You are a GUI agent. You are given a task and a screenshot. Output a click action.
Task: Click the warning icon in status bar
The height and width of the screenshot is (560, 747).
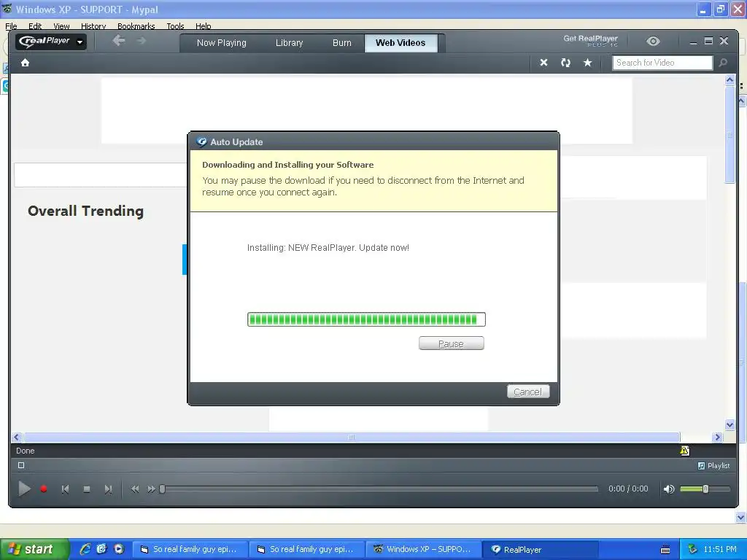tap(684, 451)
